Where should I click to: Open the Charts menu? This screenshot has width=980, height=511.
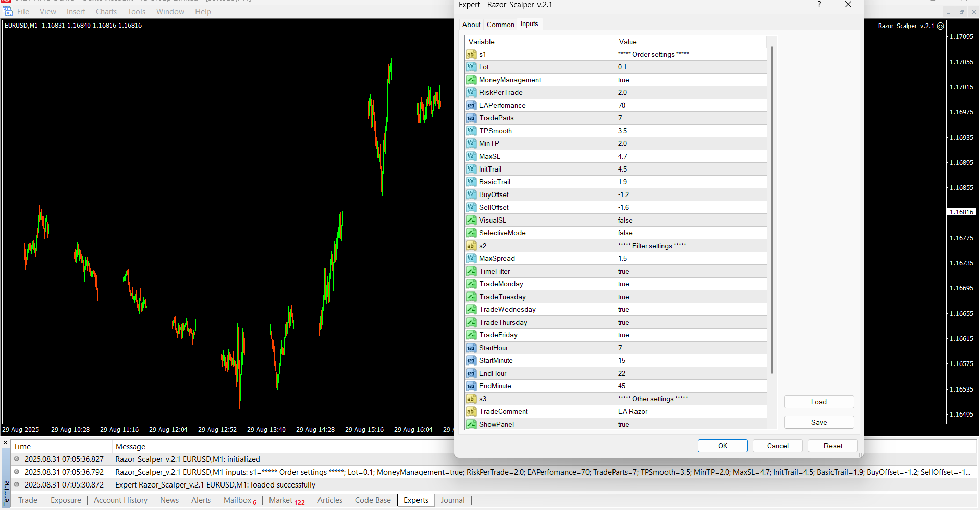[106, 12]
